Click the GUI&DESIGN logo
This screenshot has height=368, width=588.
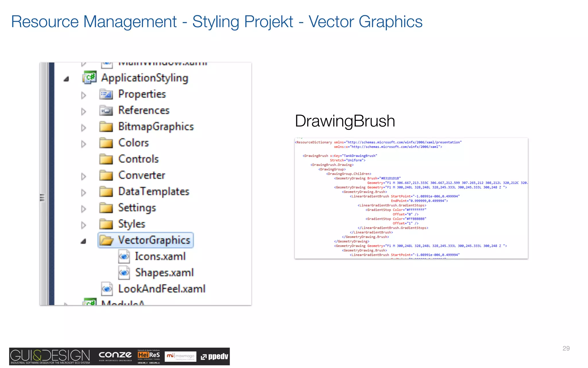coord(50,356)
